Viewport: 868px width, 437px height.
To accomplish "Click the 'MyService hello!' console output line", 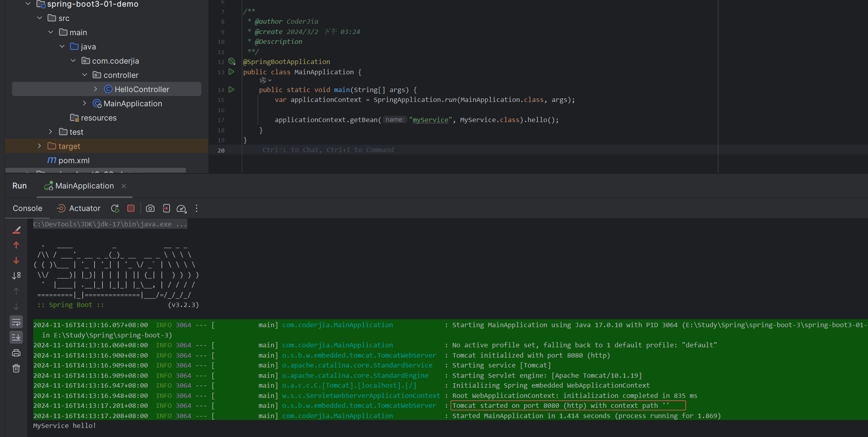I will 64,426.
